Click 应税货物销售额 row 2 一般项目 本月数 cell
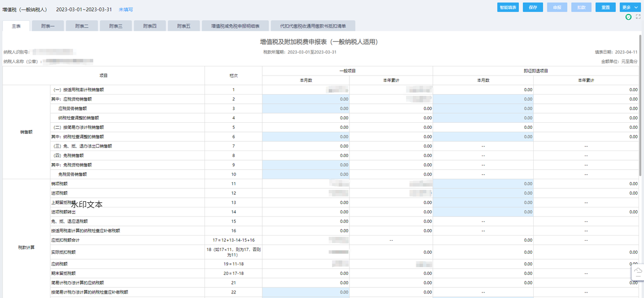This screenshot has width=644, height=298. pyautogui.click(x=306, y=99)
